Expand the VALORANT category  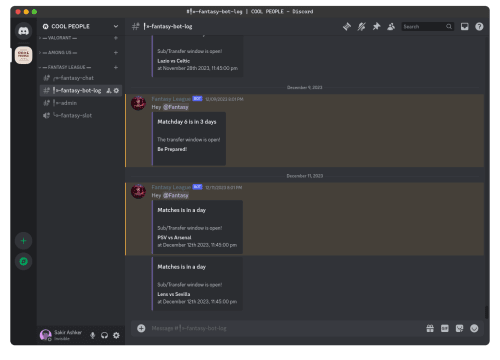tap(60, 38)
